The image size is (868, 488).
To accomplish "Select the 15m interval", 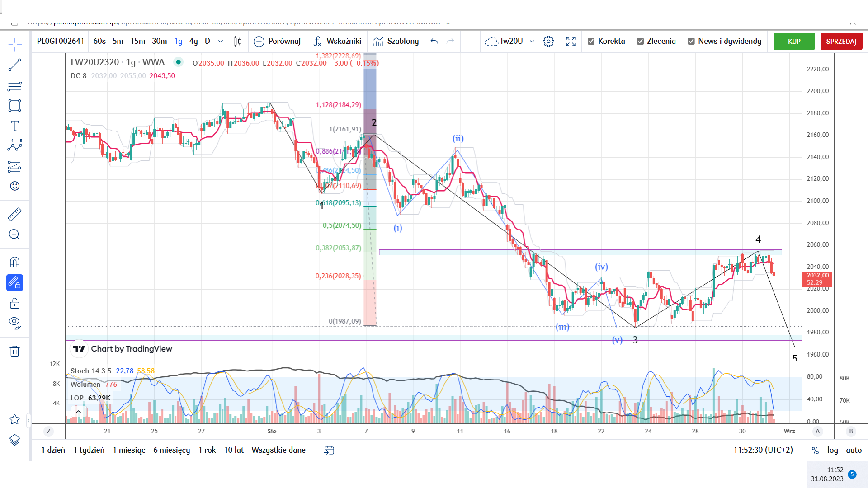I will tap(138, 42).
